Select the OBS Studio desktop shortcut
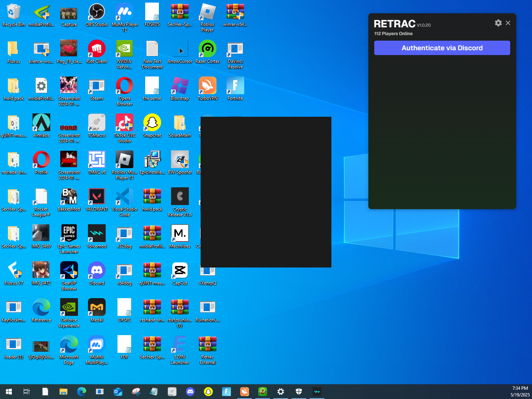Viewport: 532px width, 399px height. [97, 15]
